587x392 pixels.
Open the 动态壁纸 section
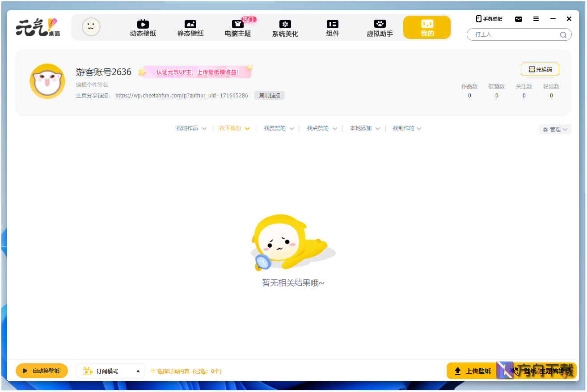tap(143, 28)
